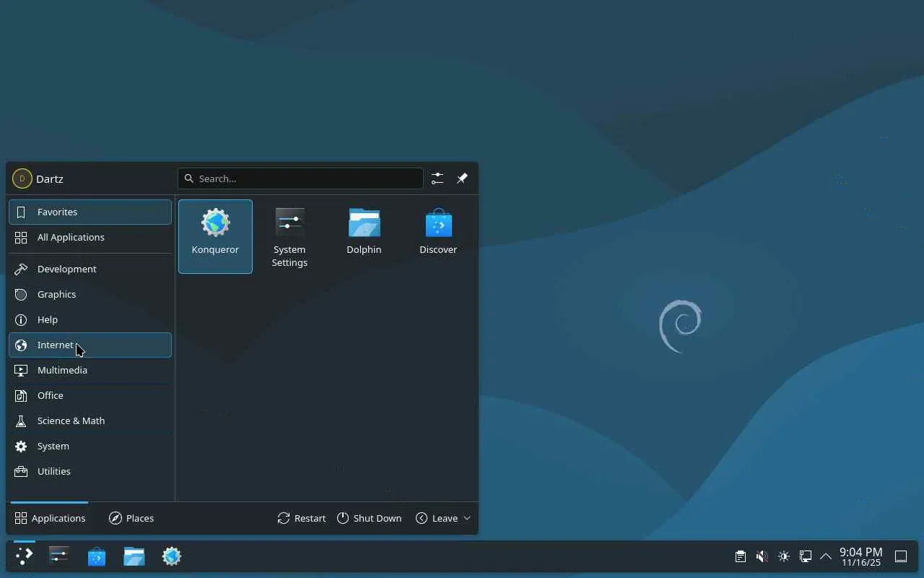The width and height of the screenshot is (924, 578).
Task: Browse the System category
Action: [x=90, y=446]
